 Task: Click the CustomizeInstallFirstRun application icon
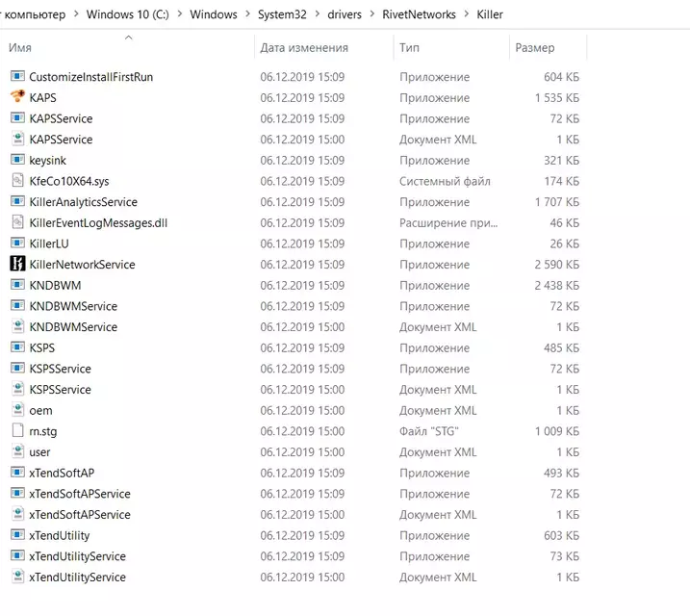(17, 77)
